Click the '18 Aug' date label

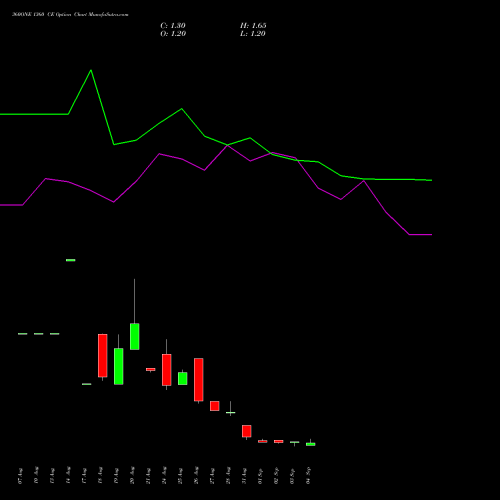(x=100, y=476)
